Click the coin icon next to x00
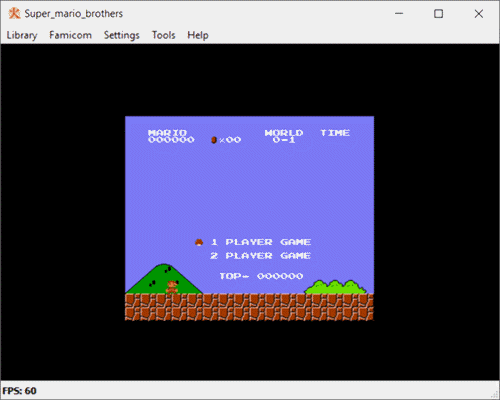This screenshot has height=400, width=500. coord(214,140)
